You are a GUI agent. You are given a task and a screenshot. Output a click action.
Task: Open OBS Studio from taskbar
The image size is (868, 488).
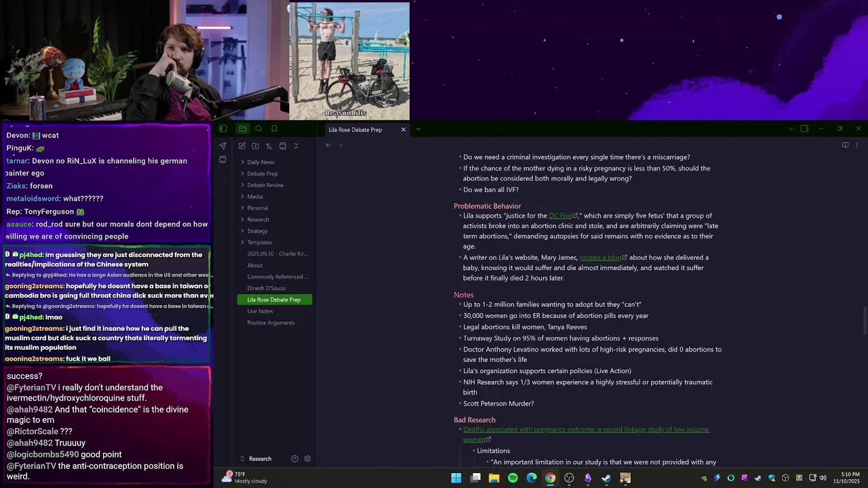[x=569, y=478]
